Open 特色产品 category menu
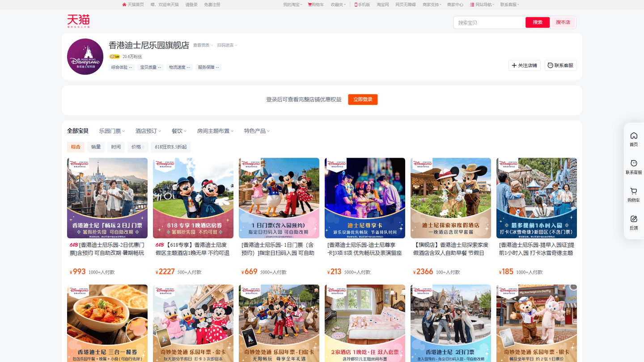The width and height of the screenshot is (644, 362). [257, 131]
